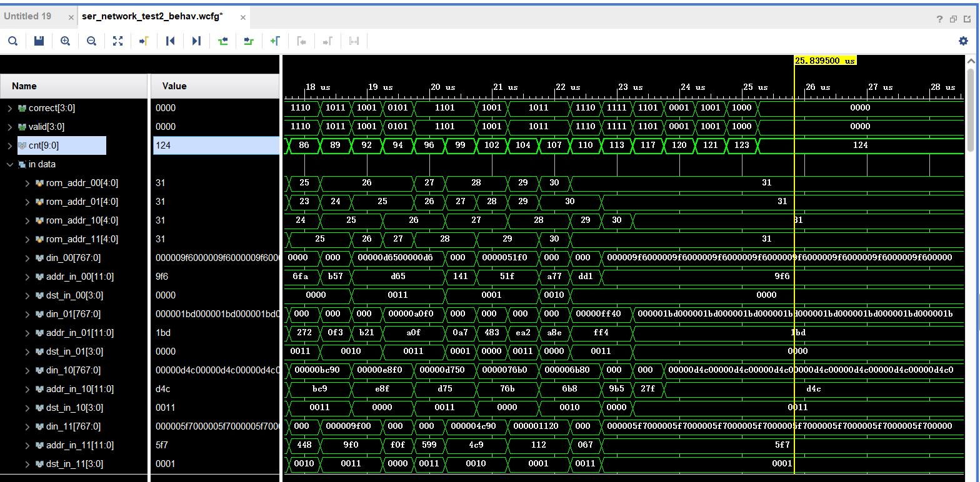Click the Value column header

point(215,86)
